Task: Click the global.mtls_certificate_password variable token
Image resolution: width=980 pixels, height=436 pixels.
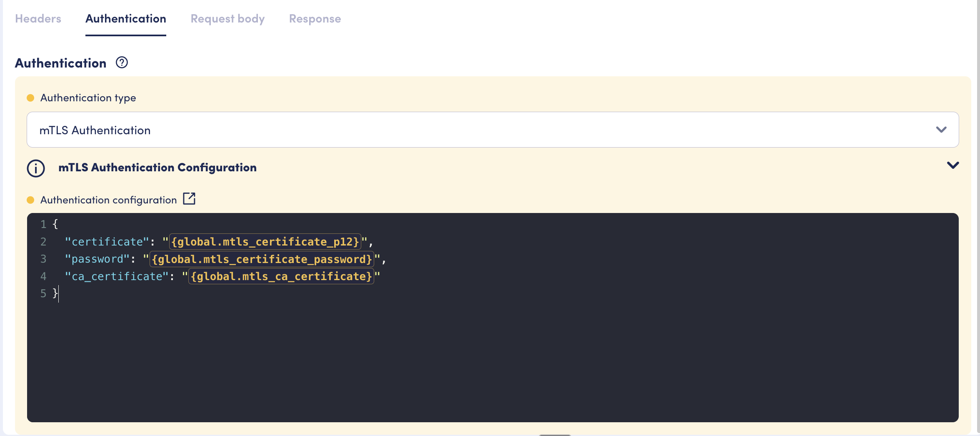Action: (x=262, y=259)
